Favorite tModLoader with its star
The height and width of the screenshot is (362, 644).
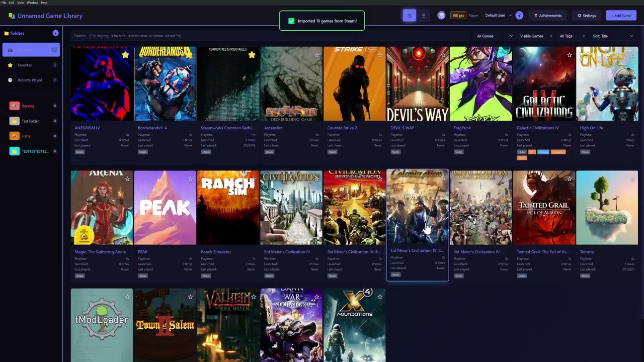click(127, 297)
